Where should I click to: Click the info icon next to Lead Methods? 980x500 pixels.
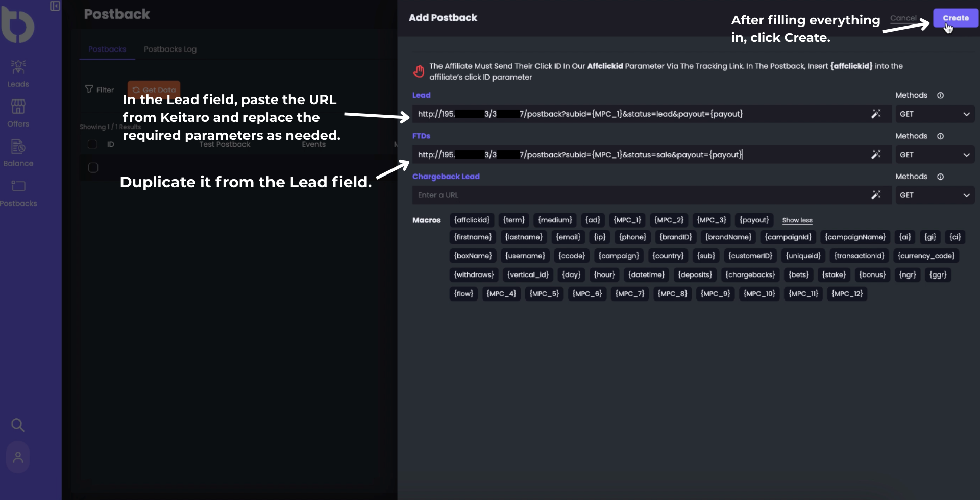[941, 95]
